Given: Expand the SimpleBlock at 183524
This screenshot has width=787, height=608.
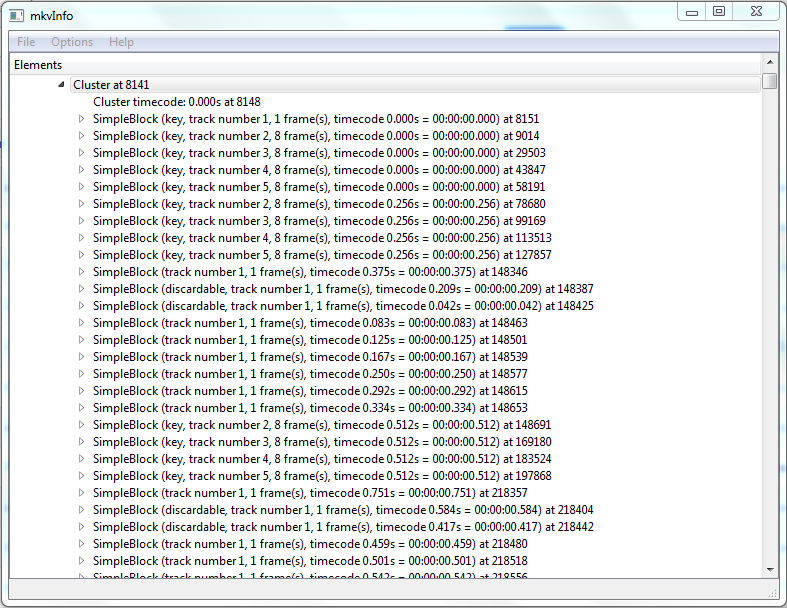Looking at the screenshot, I should click(81, 458).
